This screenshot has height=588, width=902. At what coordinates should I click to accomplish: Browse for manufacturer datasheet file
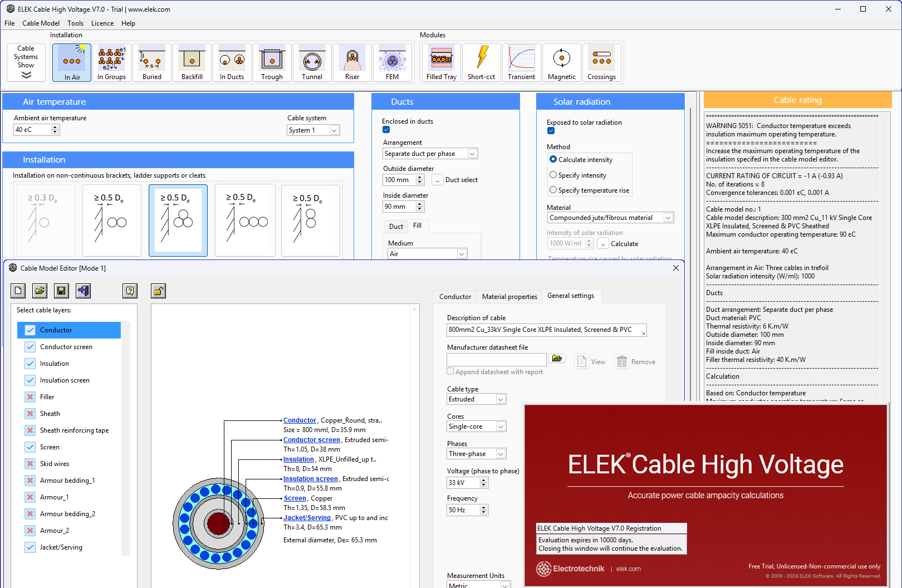click(557, 359)
